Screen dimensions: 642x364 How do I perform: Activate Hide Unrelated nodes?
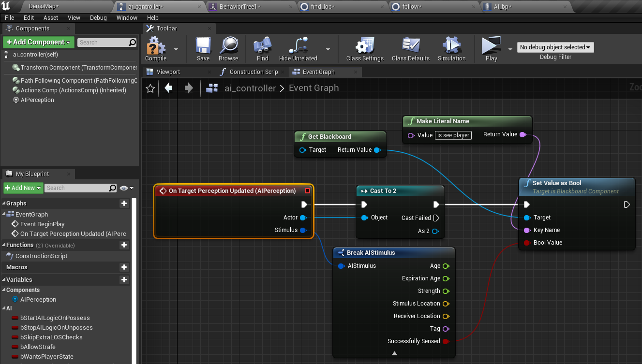click(297, 48)
